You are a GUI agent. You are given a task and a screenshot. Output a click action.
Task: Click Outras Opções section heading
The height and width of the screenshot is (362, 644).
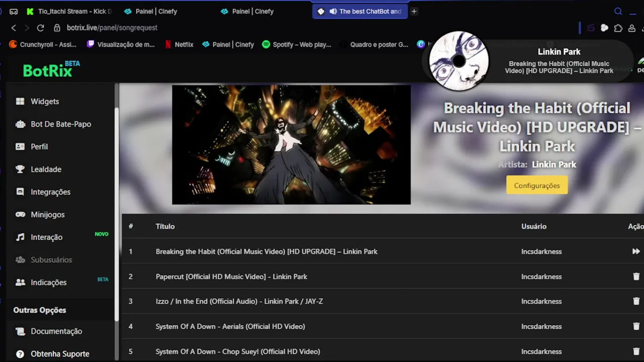[x=40, y=310]
